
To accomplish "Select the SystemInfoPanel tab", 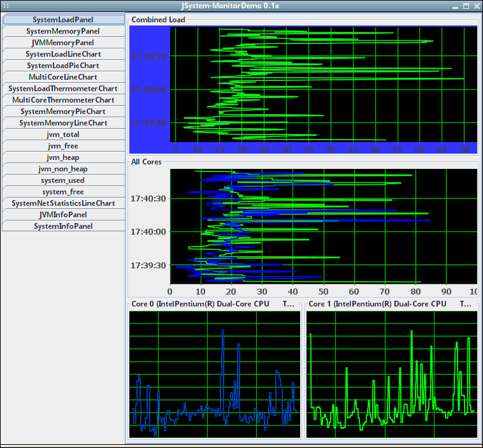I will click(64, 226).
